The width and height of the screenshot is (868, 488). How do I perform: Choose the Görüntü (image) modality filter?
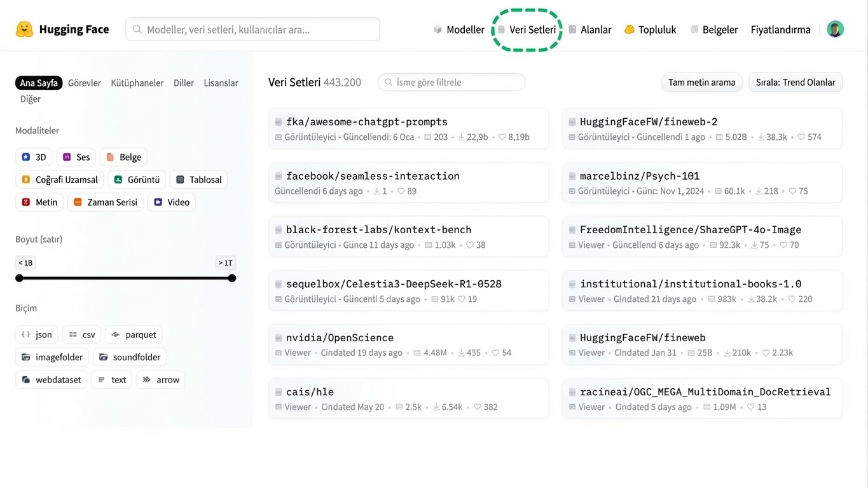[136, 179]
